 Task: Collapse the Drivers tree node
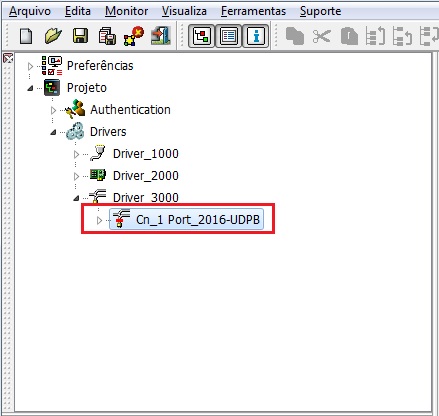click(53, 132)
